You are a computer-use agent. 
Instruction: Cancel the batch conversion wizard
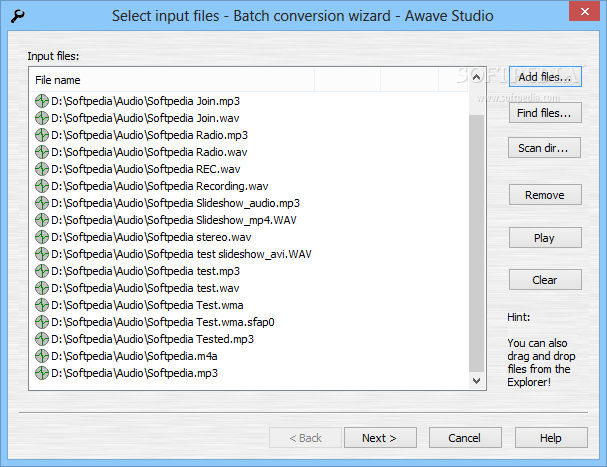pyautogui.click(x=465, y=438)
